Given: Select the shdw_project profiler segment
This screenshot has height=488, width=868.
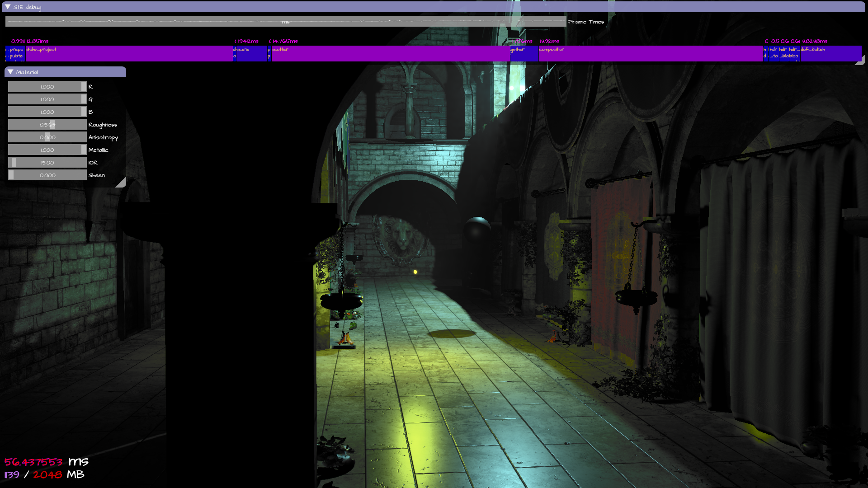Looking at the screenshot, I should click(129, 53).
